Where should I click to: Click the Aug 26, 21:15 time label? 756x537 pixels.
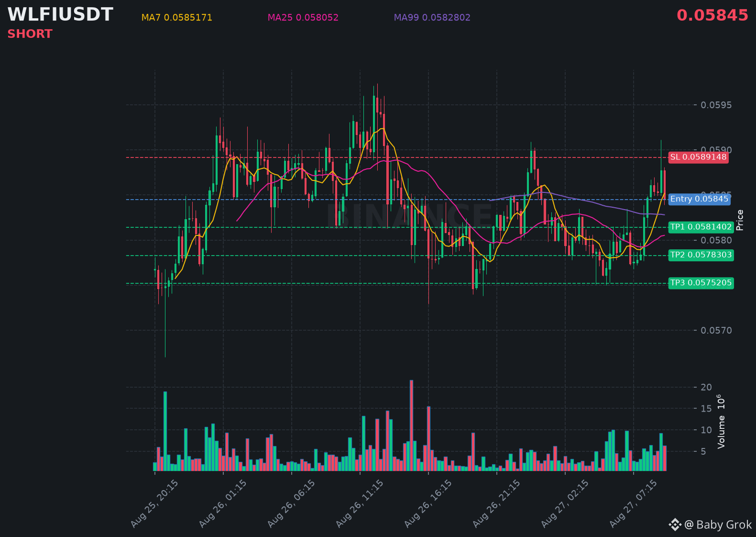click(x=496, y=504)
